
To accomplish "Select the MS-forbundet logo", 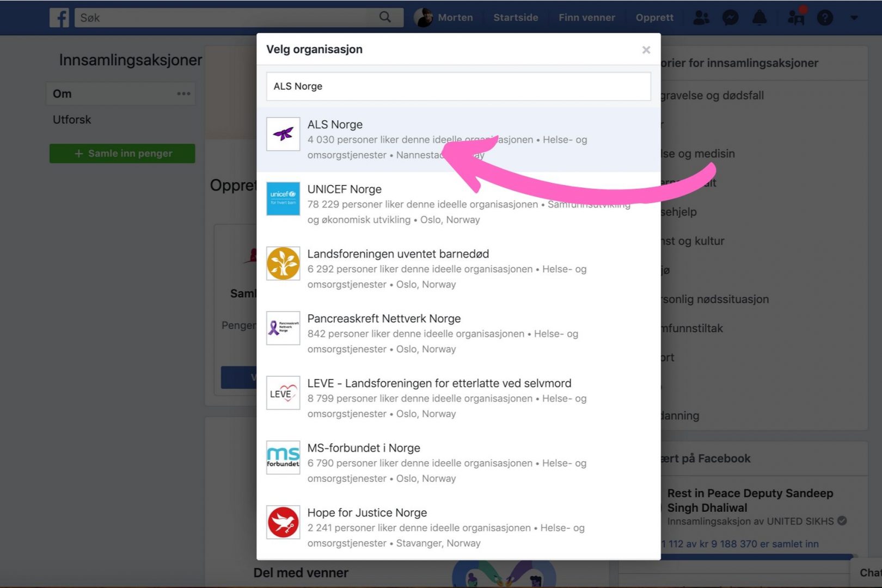I will click(x=283, y=457).
